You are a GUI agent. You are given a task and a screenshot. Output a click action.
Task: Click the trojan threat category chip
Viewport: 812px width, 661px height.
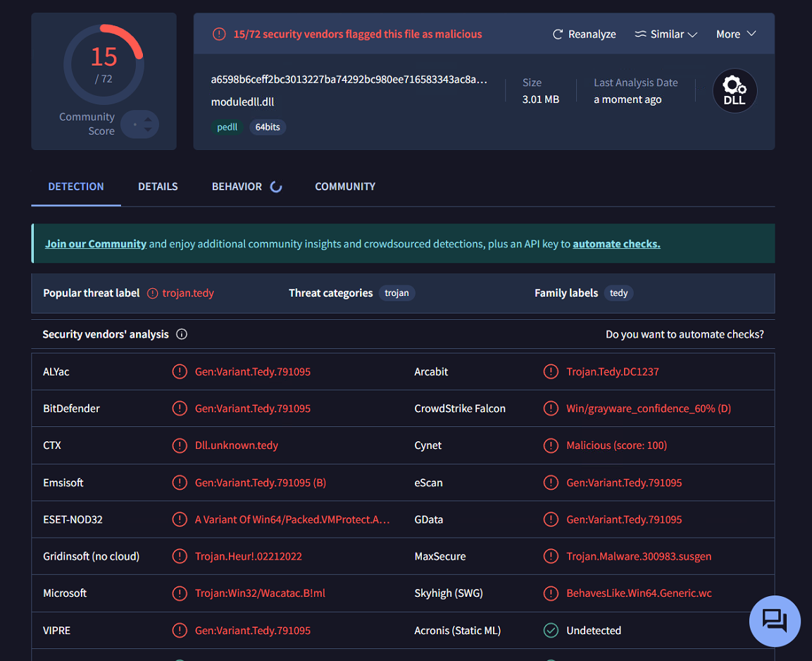pos(396,293)
